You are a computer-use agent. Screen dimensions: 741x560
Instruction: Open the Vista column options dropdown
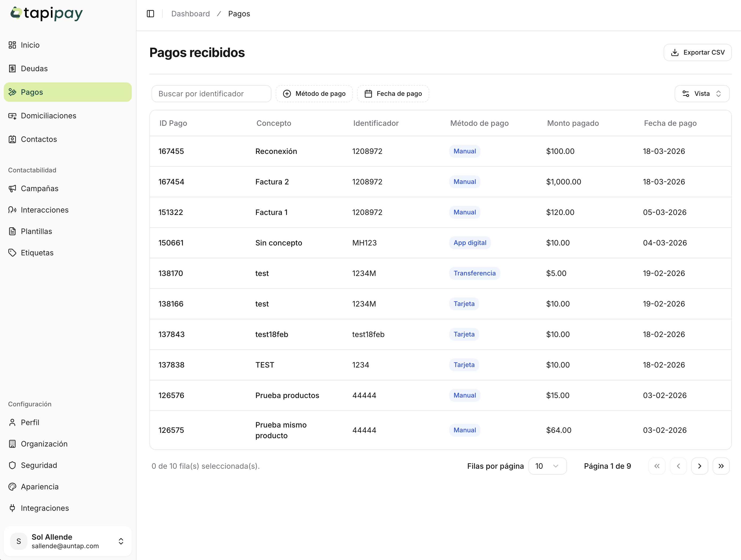pyautogui.click(x=701, y=94)
